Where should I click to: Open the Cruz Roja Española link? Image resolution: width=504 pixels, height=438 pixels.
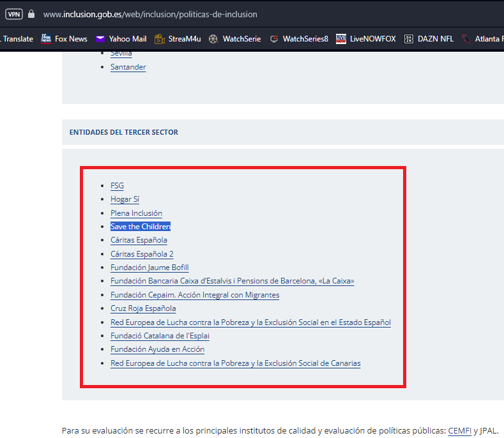click(143, 308)
